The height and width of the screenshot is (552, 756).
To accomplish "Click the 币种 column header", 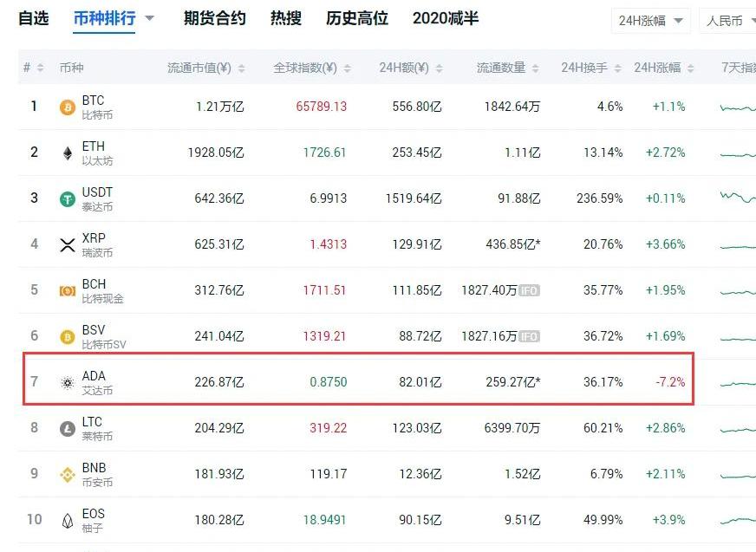I will pos(71,68).
